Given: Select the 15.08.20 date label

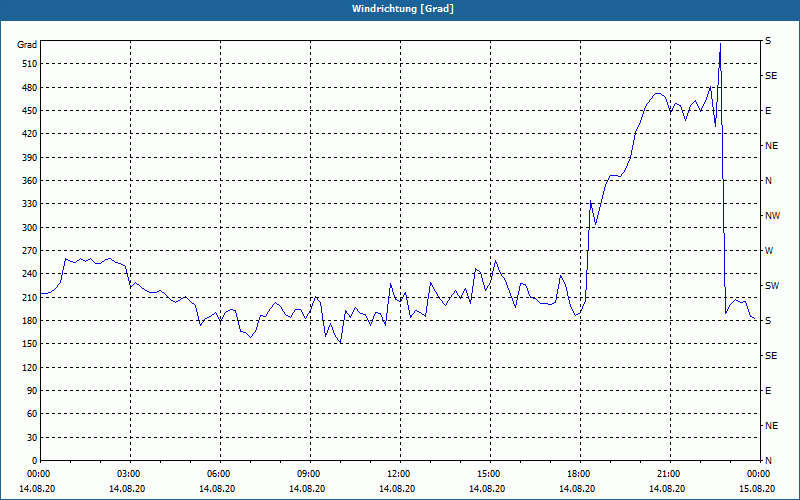Looking at the screenshot, I should pos(757,489).
